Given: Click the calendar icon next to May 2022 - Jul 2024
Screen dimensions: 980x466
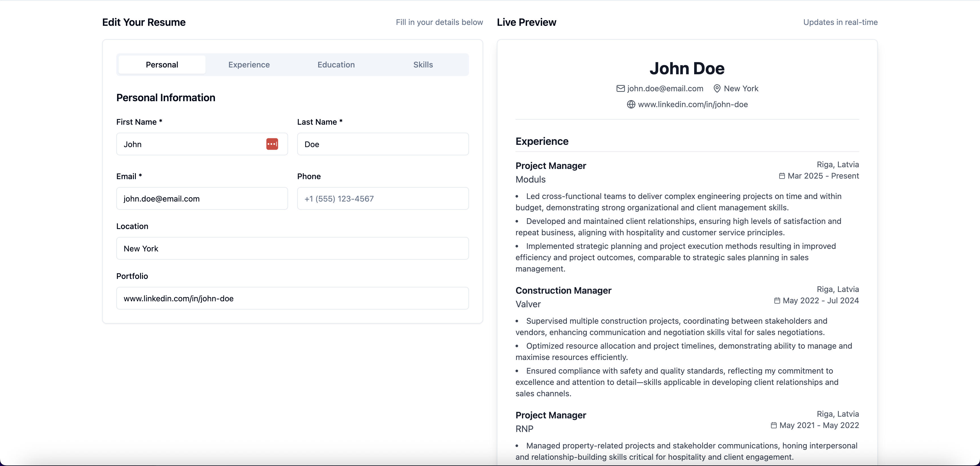Looking at the screenshot, I should coord(778,300).
